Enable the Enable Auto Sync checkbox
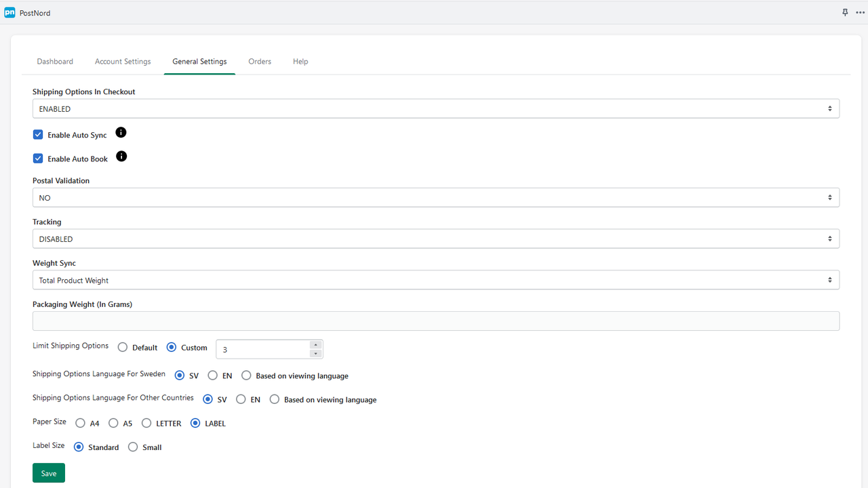This screenshot has width=868, height=488. (x=38, y=134)
